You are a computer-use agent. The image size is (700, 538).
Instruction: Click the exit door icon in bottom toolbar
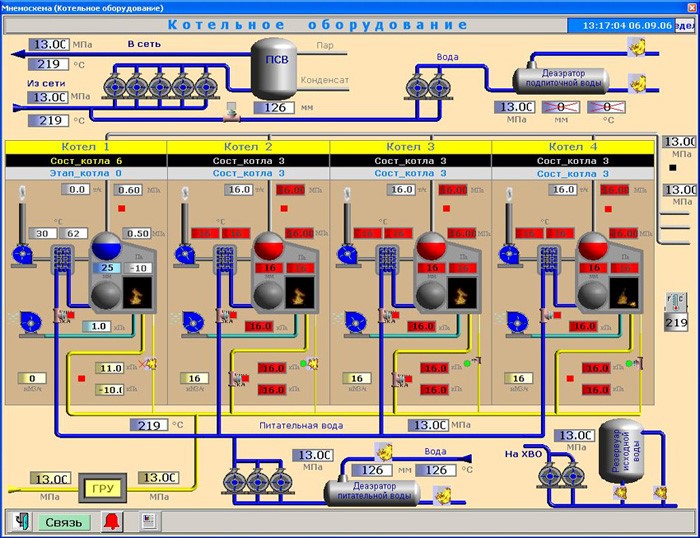pos(21,521)
